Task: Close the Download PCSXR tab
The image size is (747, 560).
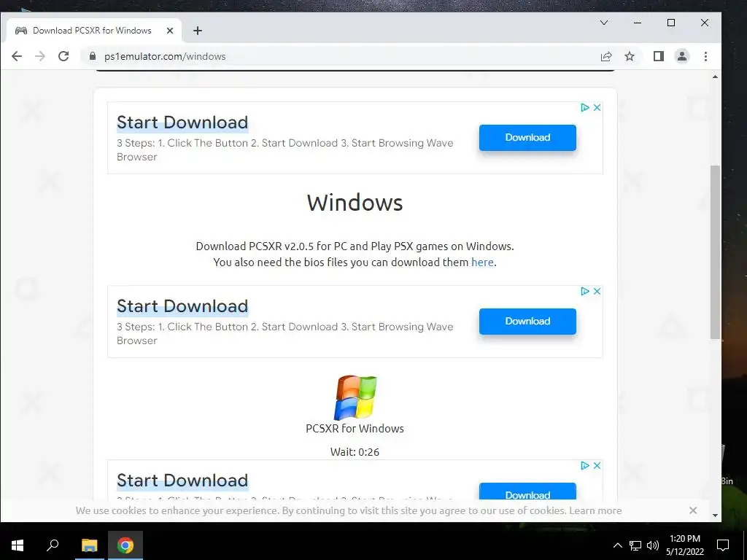Action: pos(169,31)
